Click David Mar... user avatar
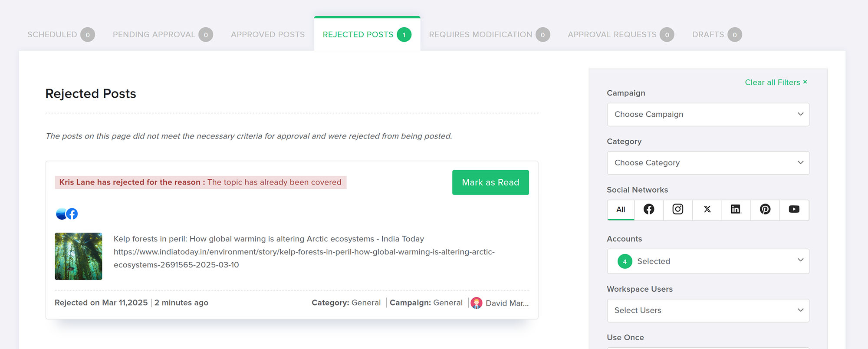This screenshot has height=349, width=868. pyautogui.click(x=477, y=303)
